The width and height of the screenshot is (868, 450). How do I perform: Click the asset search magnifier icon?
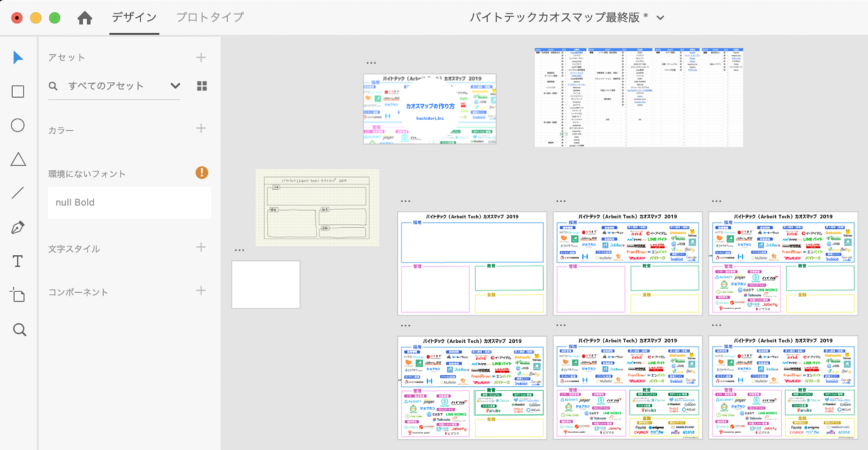[54, 86]
